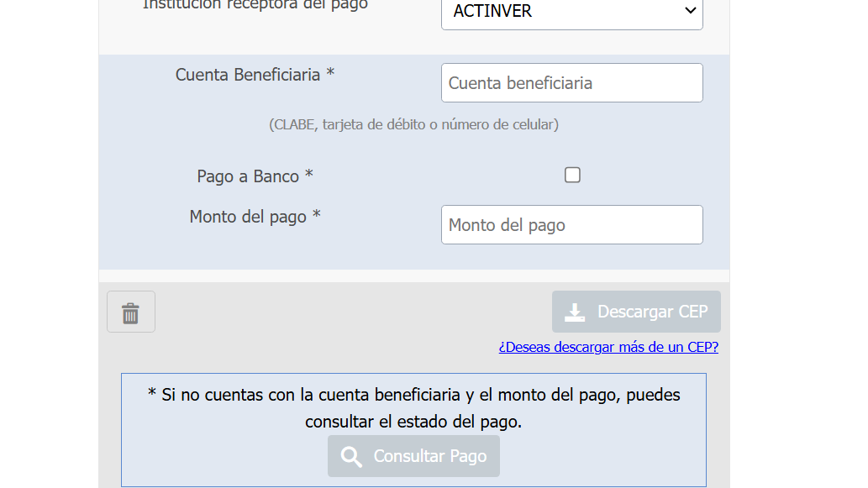Click the CLABE, tarjeta de débito hint text
The height and width of the screenshot is (488, 868).
(x=413, y=124)
